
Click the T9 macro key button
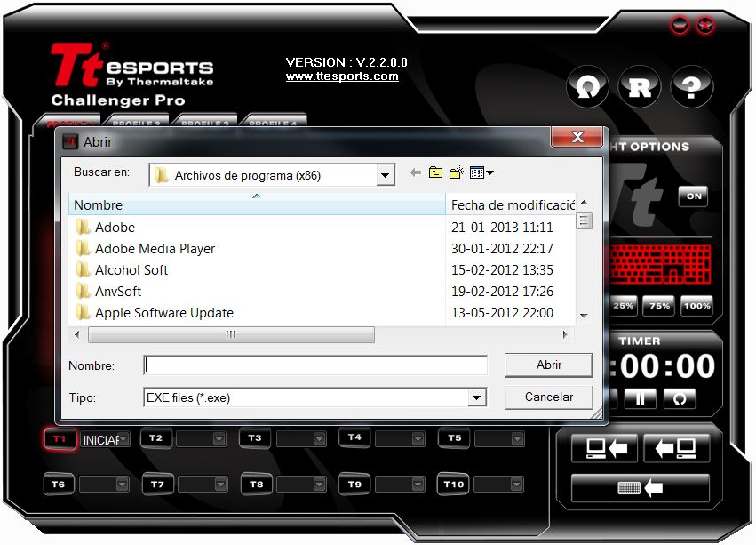point(354,485)
